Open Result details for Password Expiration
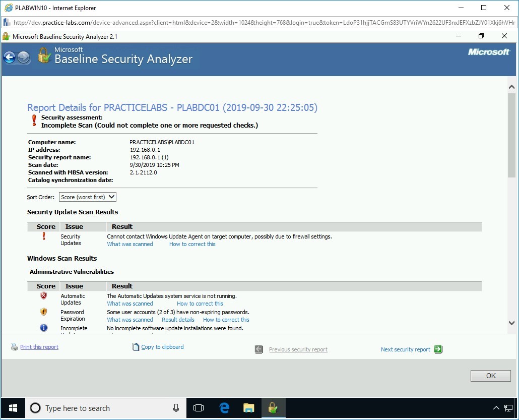This screenshot has width=519, height=420. [177, 319]
